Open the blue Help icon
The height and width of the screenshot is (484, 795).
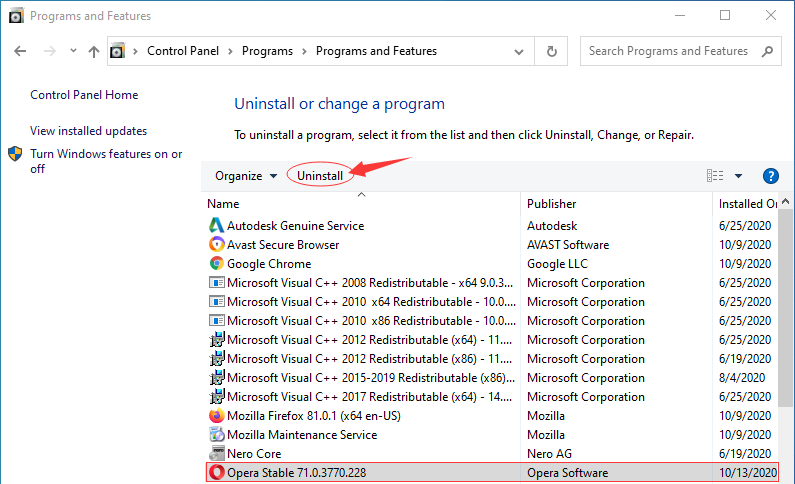pos(771,176)
